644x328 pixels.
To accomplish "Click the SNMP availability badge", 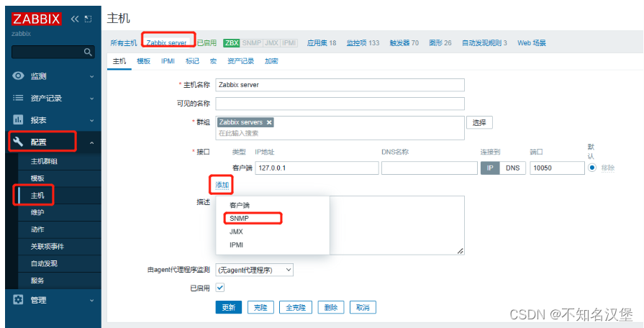I will point(251,42).
